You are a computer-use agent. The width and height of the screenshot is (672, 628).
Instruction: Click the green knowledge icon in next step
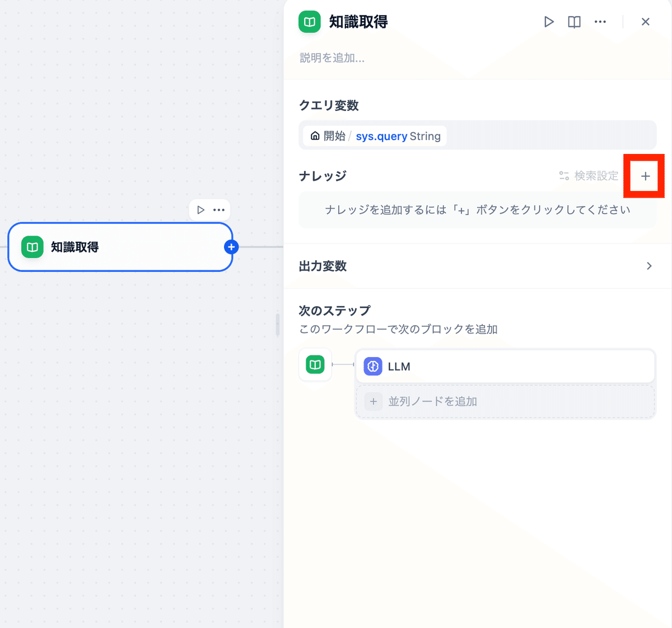315,365
